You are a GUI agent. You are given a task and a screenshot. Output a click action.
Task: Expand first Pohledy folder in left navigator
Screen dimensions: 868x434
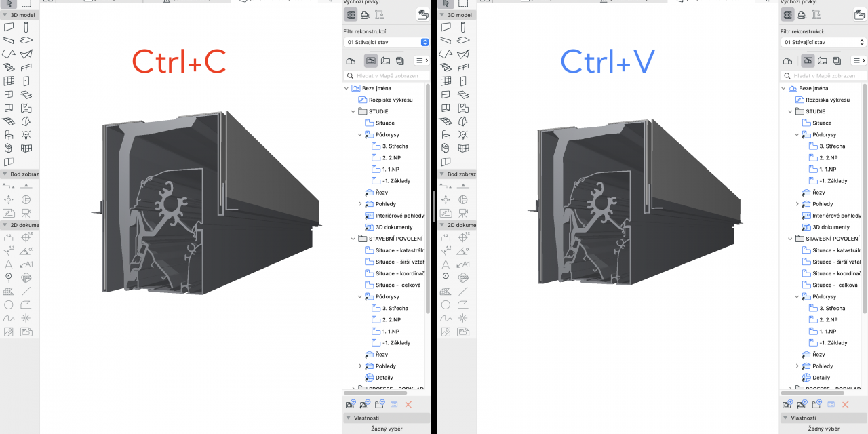[x=360, y=204]
